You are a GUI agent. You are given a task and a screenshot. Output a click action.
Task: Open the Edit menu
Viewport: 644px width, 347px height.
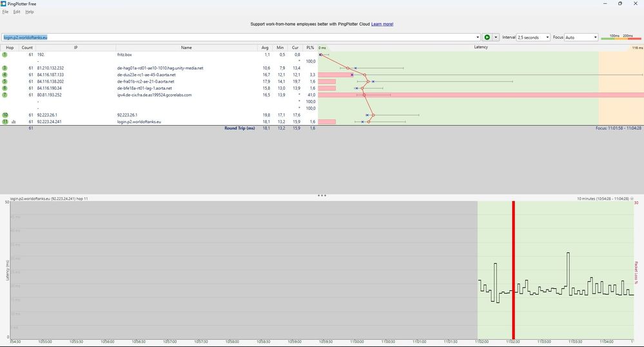tap(16, 12)
